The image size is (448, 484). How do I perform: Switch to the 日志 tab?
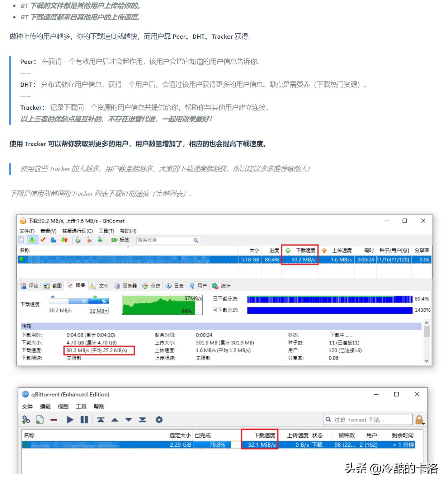point(175,286)
